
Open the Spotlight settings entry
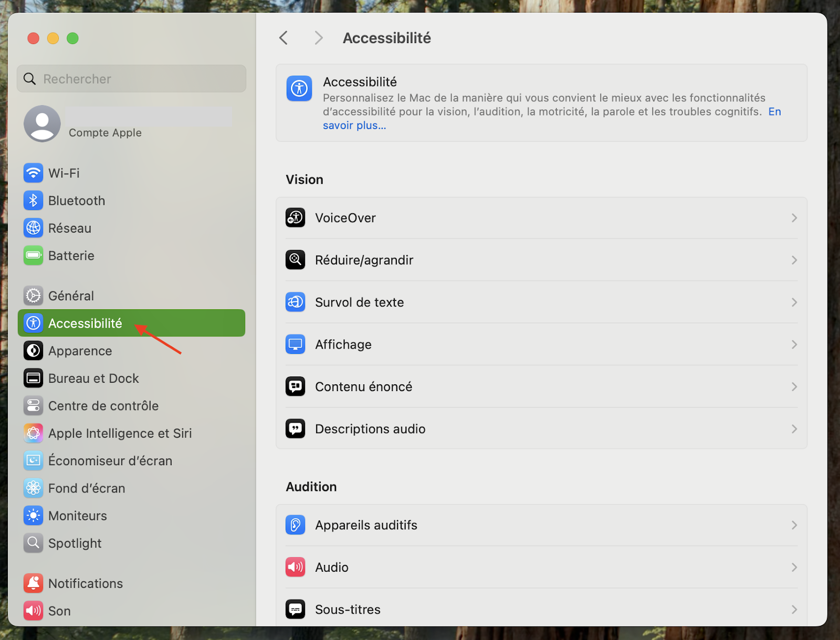point(75,543)
